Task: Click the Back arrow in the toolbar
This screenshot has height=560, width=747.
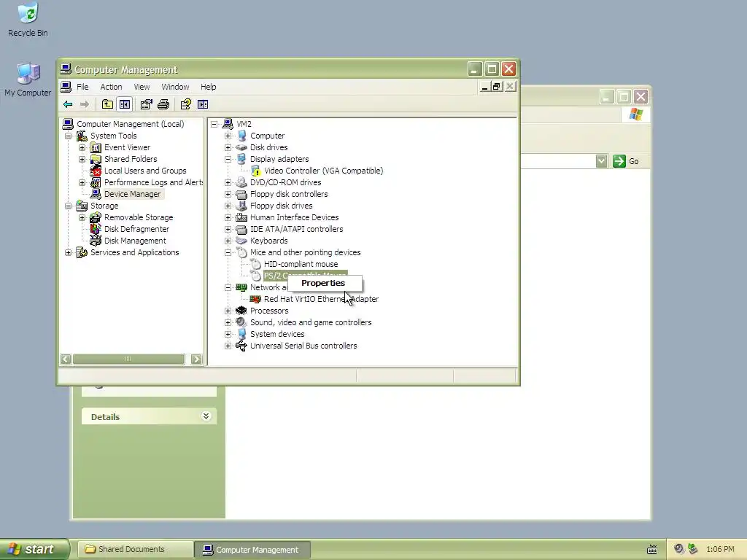Action: [x=68, y=104]
